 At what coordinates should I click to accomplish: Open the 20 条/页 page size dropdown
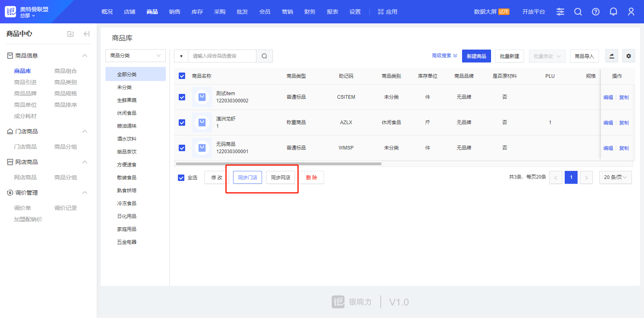pyautogui.click(x=615, y=177)
